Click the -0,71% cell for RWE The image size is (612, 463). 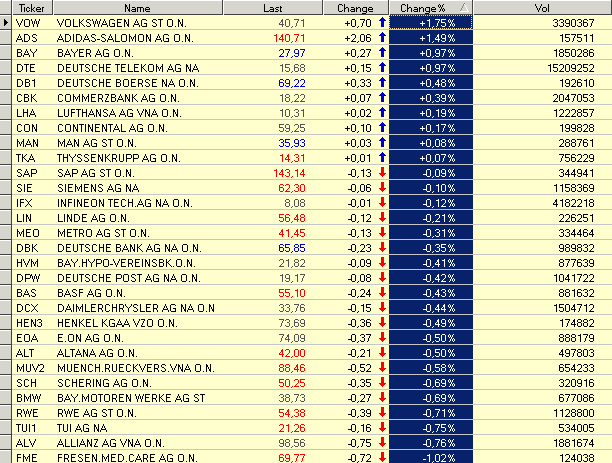(x=431, y=413)
